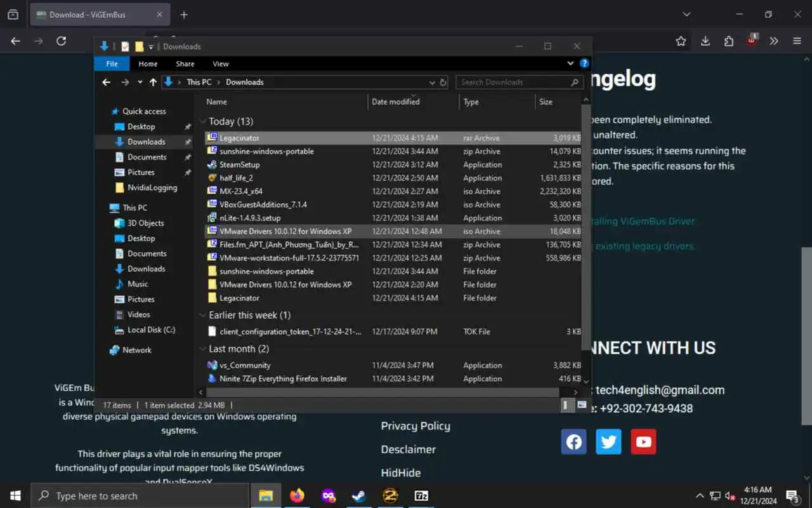Image resolution: width=812 pixels, height=508 pixels.
Task: Select the Ninite 7Zip Everything Firefox Installer
Action: pos(393,378)
